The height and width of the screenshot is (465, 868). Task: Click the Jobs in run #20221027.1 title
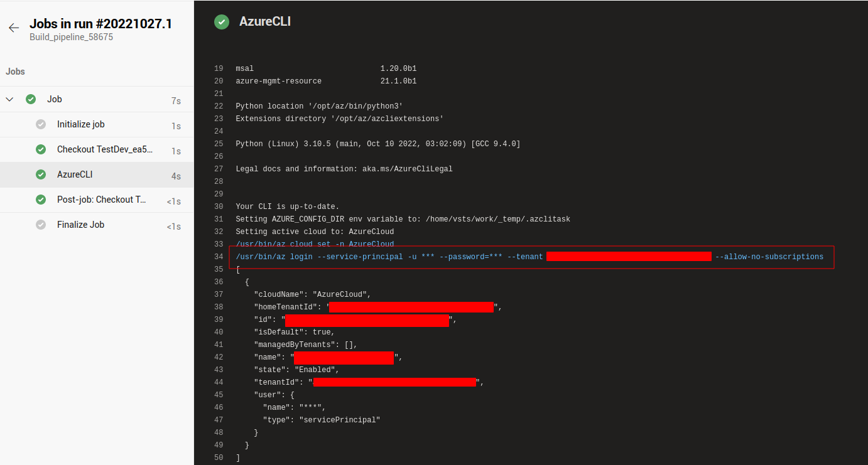(x=100, y=24)
